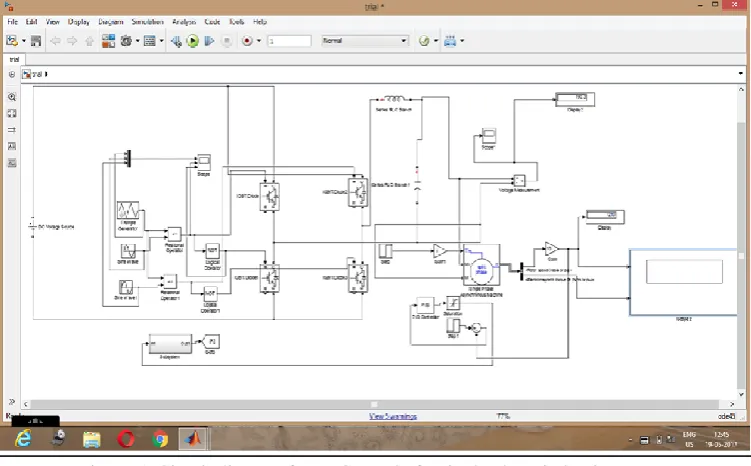Open Model Configuration Parameters gear icon
Image resolution: width=751 pixels, height=466 pixels.
pyautogui.click(x=126, y=41)
